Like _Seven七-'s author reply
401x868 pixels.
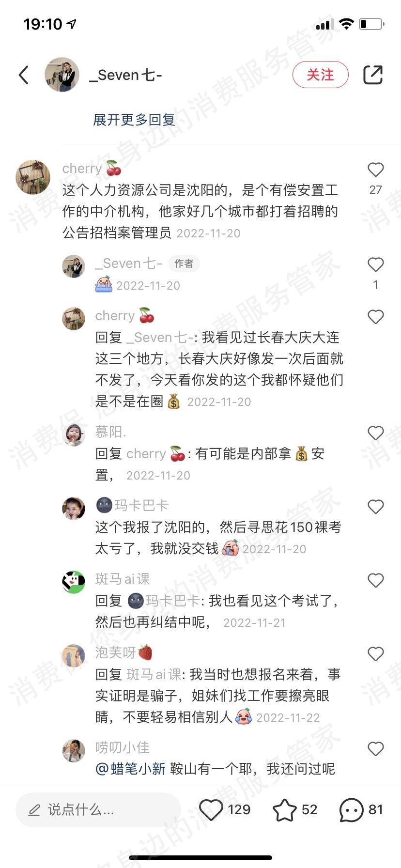376,264
